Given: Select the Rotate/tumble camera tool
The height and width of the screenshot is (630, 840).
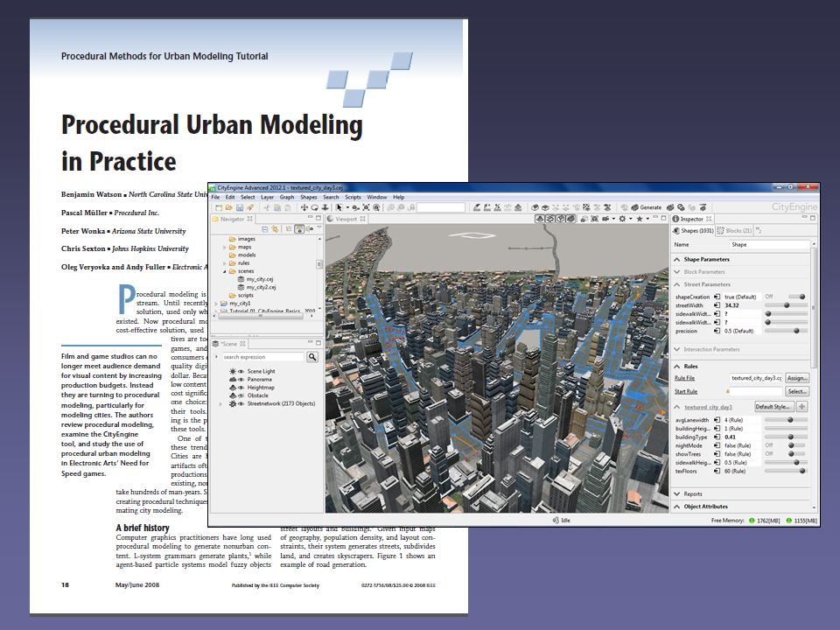Looking at the screenshot, I should pyautogui.click(x=314, y=208).
